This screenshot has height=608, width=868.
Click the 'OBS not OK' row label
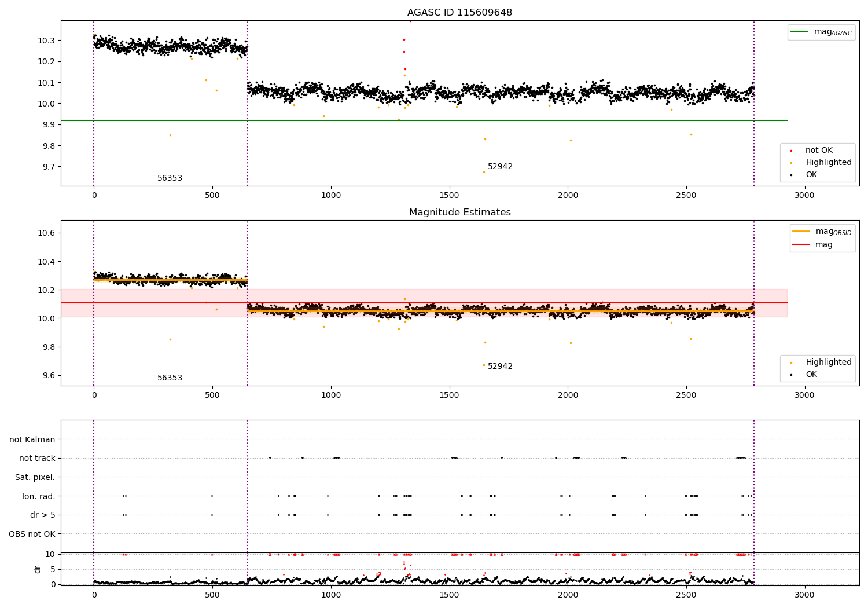pyautogui.click(x=32, y=534)
